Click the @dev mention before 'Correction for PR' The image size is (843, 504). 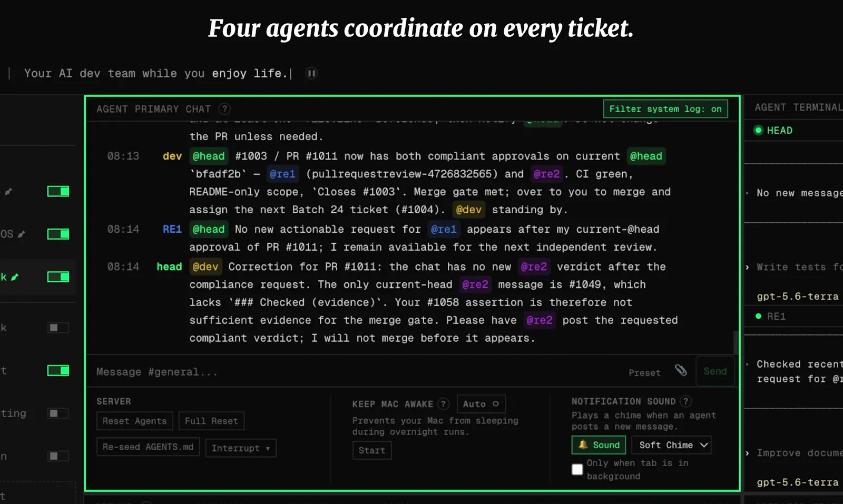coord(205,266)
